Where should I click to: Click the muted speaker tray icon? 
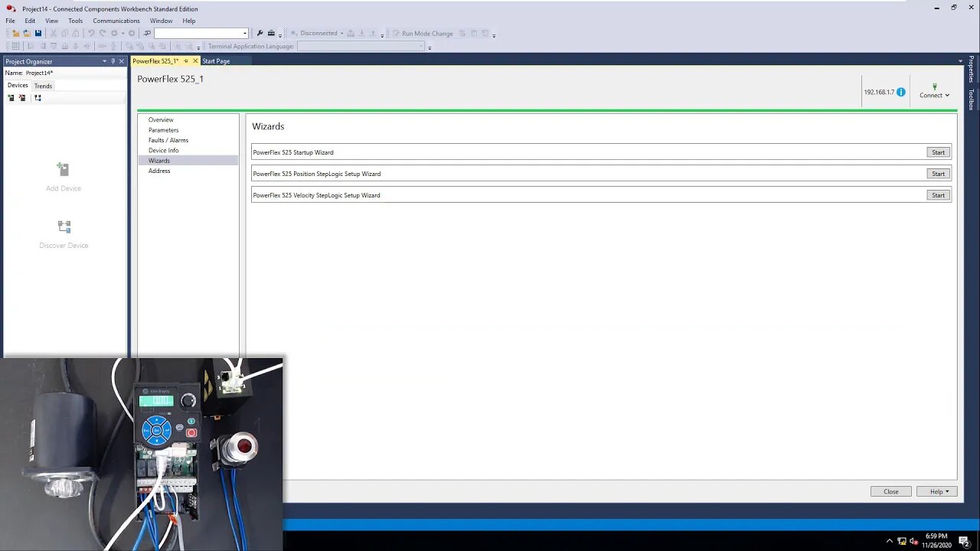coord(914,541)
